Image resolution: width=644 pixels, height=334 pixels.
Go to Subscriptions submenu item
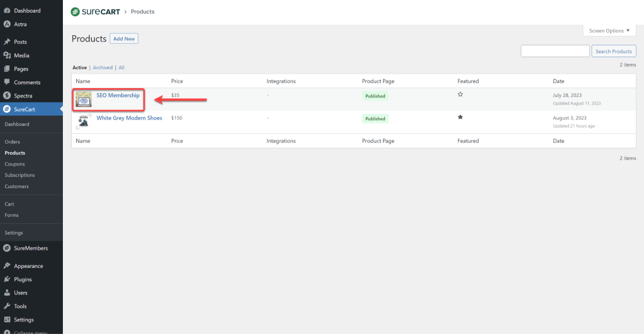pyautogui.click(x=19, y=175)
